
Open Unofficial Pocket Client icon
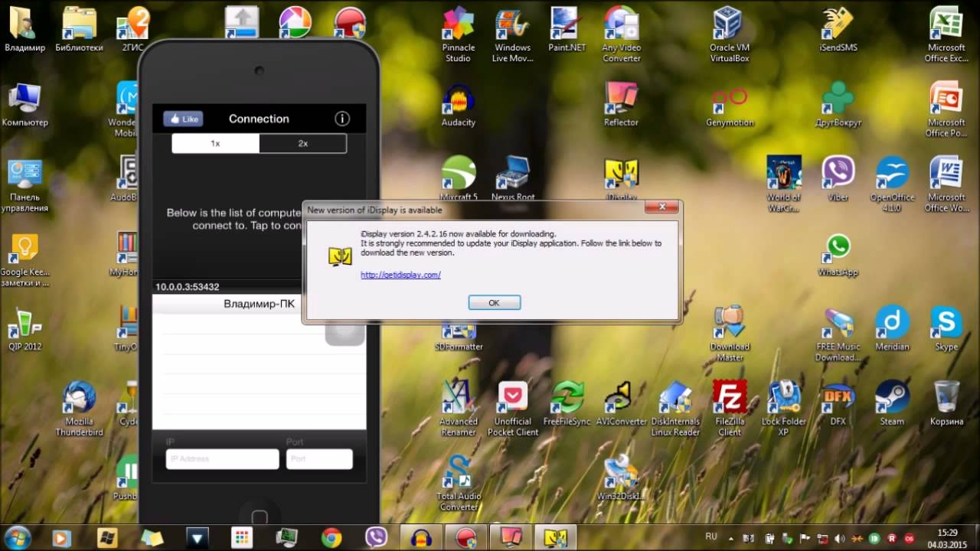[512, 409]
